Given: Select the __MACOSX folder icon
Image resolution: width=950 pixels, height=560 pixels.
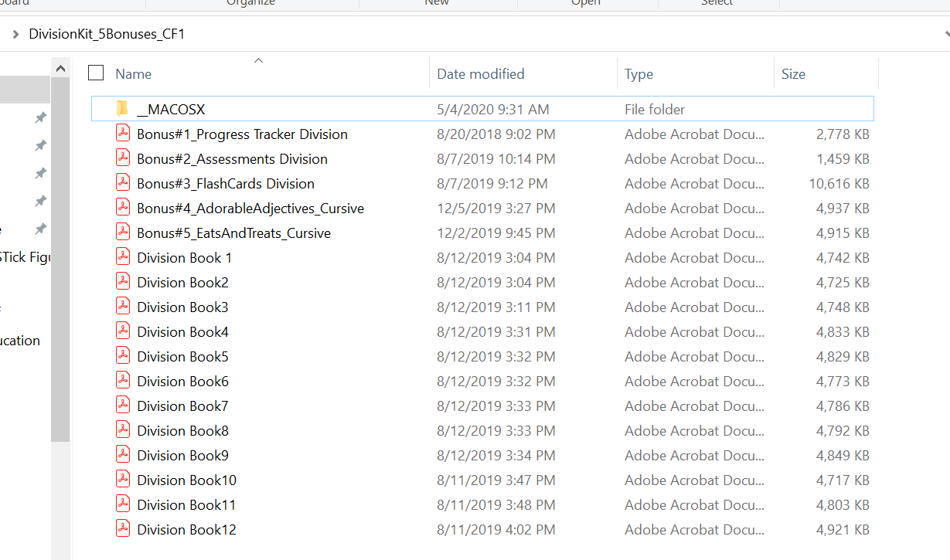Looking at the screenshot, I should (x=122, y=109).
